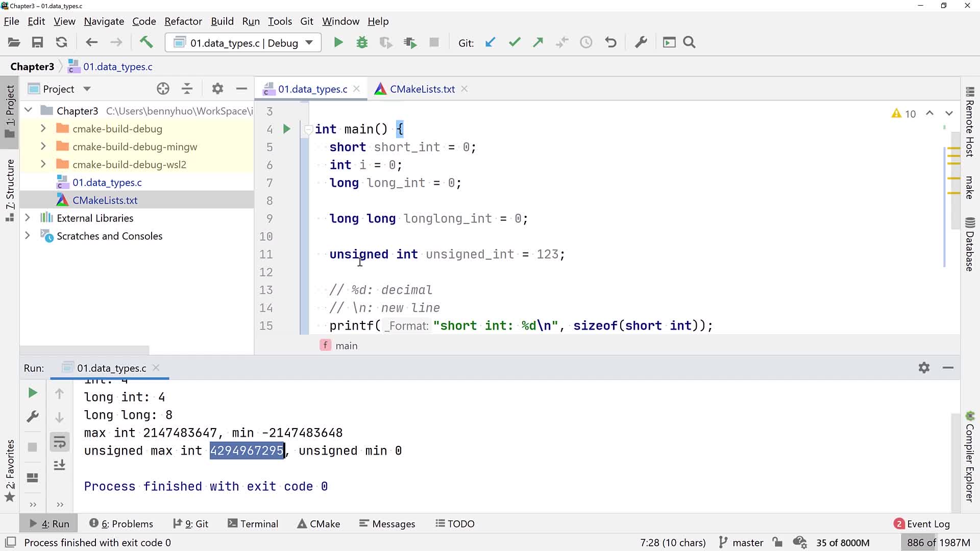
Task: Rerun program from Run panel play icon
Action: pyautogui.click(x=33, y=393)
